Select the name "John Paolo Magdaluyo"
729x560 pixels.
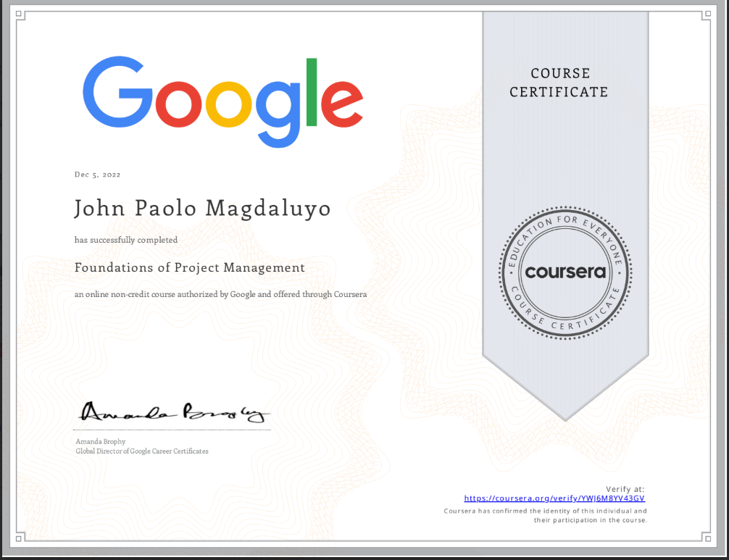(x=202, y=208)
